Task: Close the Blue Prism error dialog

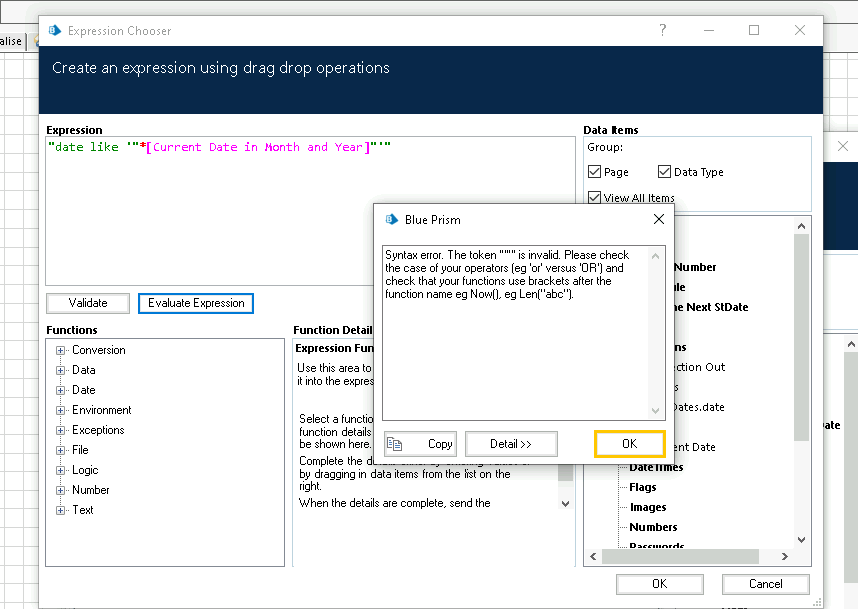Action: (x=658, y=219)
